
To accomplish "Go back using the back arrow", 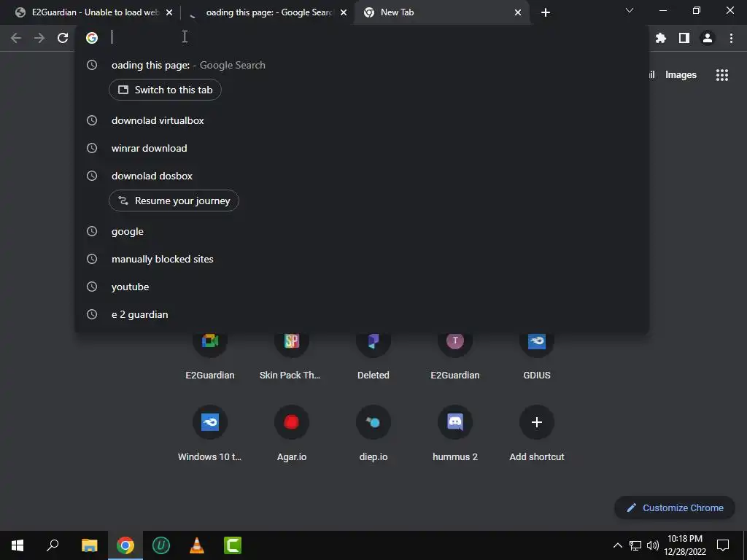I will 16,38.
